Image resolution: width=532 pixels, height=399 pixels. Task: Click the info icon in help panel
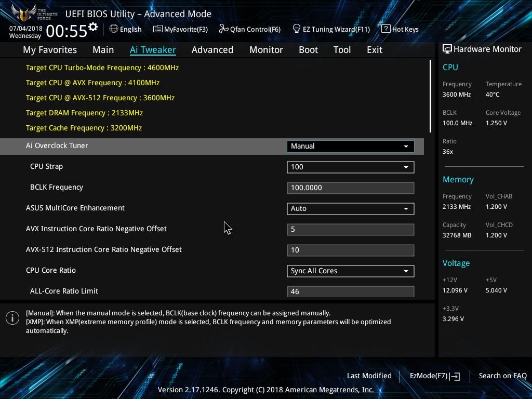click(12, 318)
